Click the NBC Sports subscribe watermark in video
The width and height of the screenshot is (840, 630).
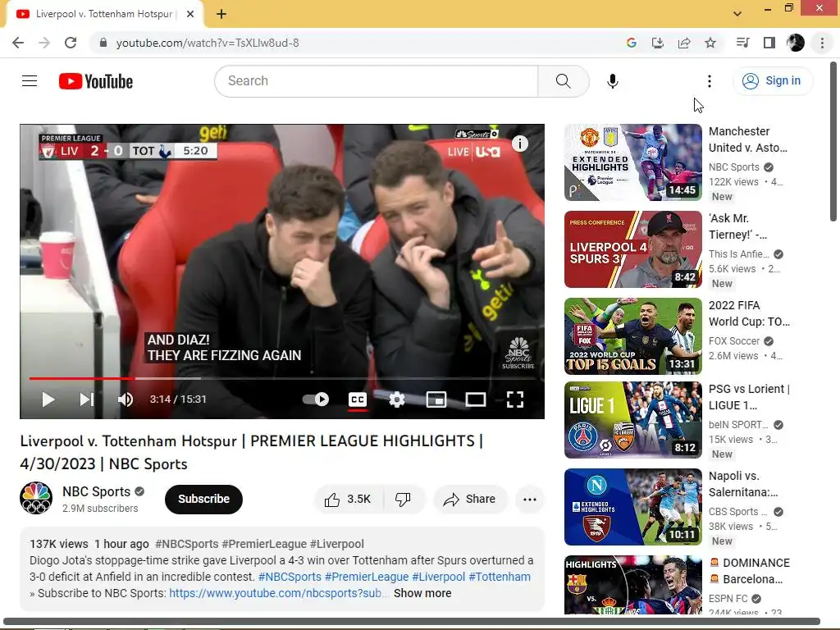coord(518,353)
